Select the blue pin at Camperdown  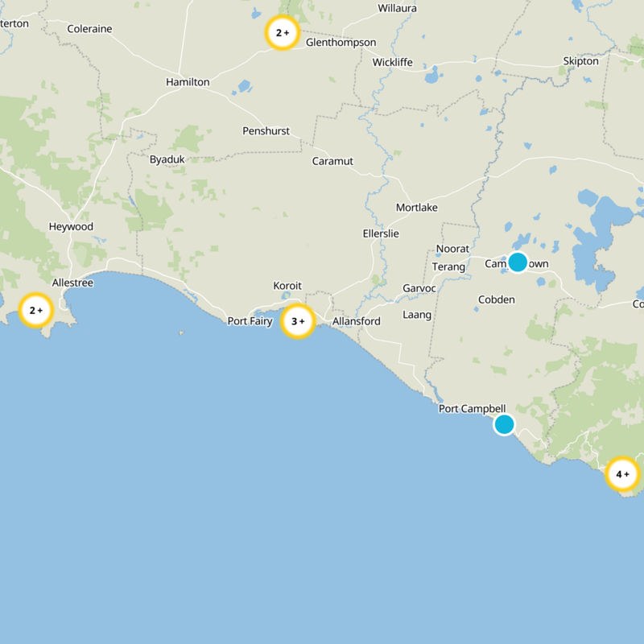[519, 262]
